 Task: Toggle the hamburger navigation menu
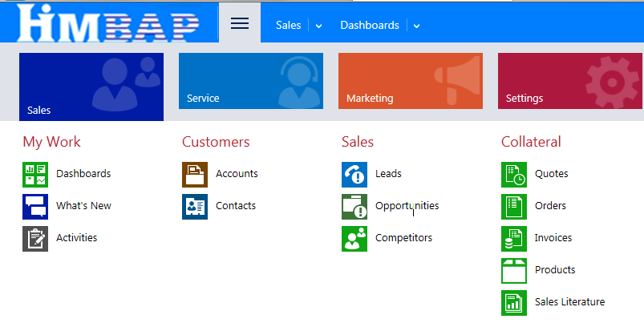click(x=240, y=23)
